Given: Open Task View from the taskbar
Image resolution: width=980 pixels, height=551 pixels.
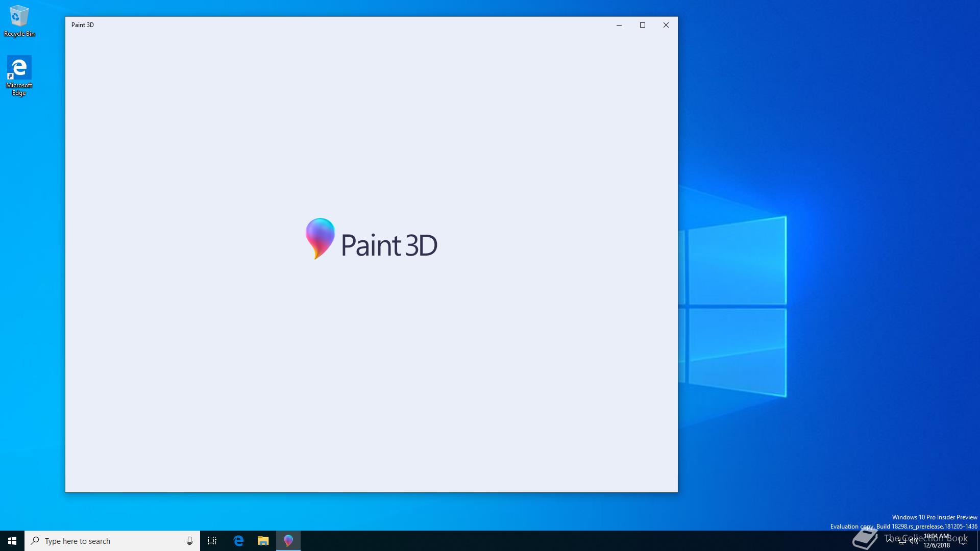Looking at the screenshot, I should 212,541.
